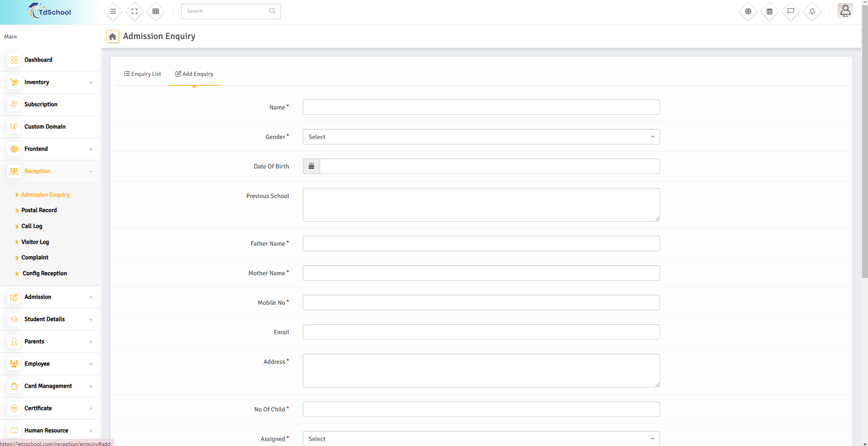Click the fullscreen expand icon
The image size is (868, 446).
click(134, 11)
